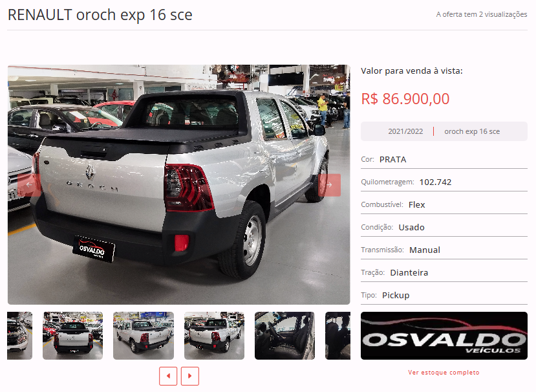
Task: Select the fourth thumbnail of pickup rear
Action: (x=214, y=336)
